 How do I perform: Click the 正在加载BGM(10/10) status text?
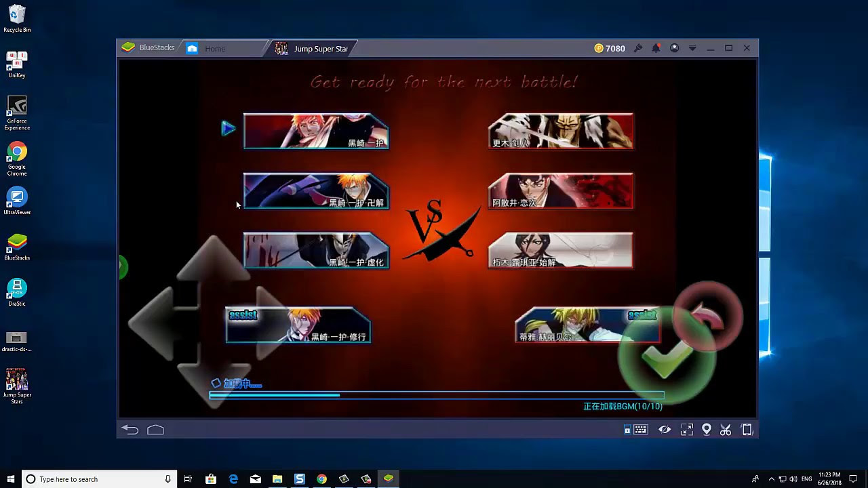623,407
